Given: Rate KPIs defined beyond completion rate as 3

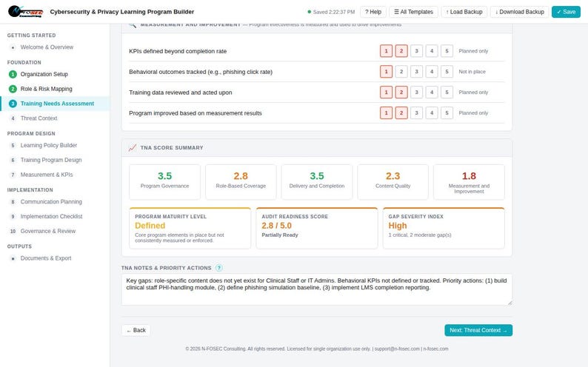Looking at the screenshot, I should (x=416, y=51).
